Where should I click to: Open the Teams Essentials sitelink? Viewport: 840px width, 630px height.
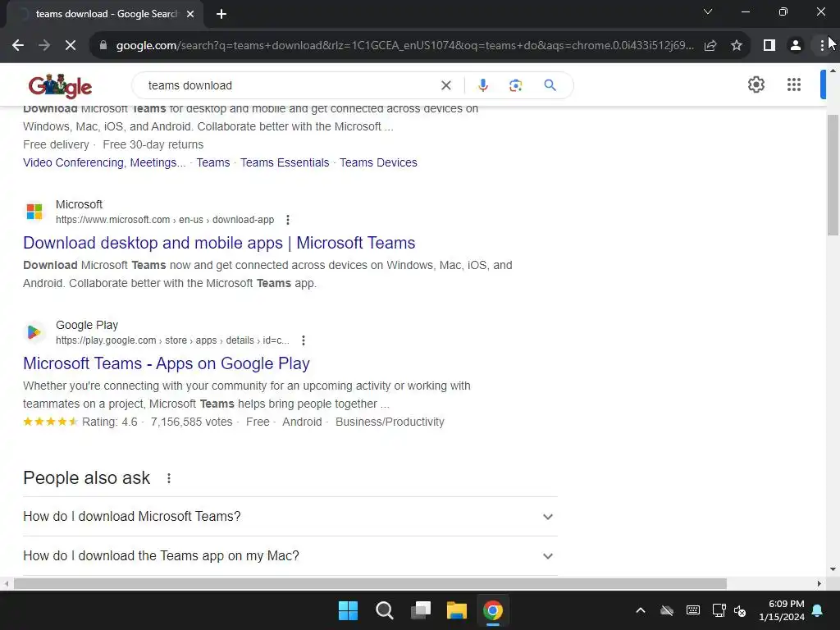click(285, 162)
